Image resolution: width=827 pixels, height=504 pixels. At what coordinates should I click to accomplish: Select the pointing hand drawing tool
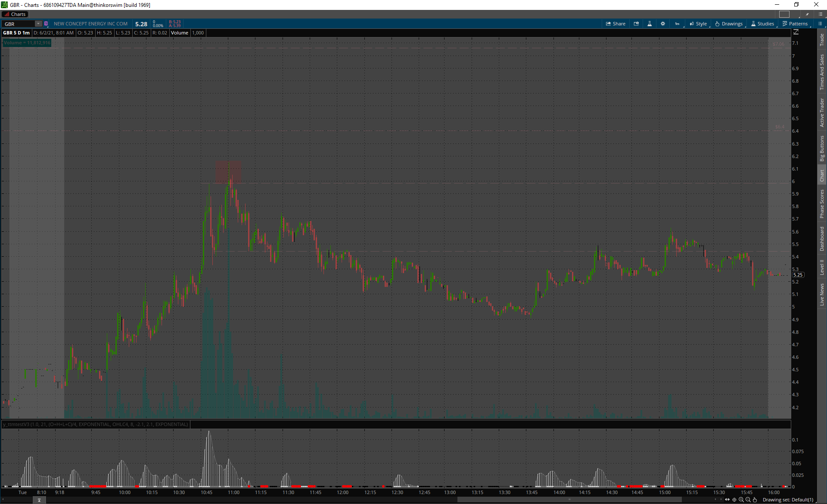click(755, 500)
